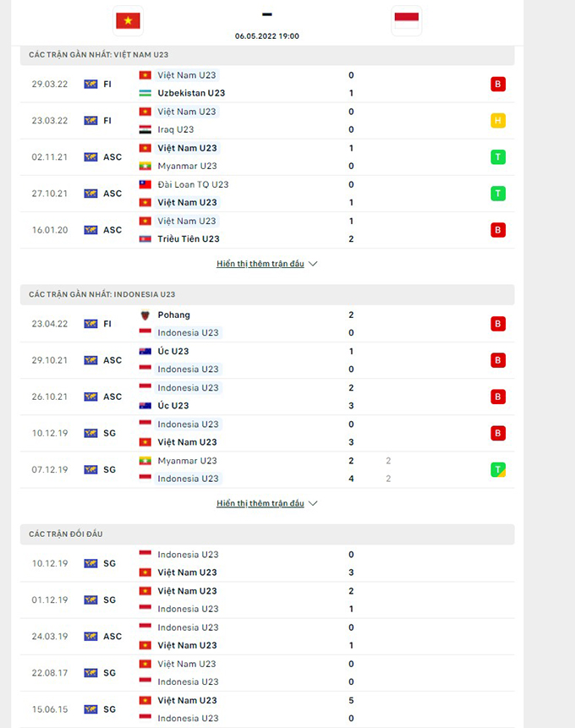575x728 pixels.
Task: Select the match date 06.05.2022 19:00
Action: point(267,36)
